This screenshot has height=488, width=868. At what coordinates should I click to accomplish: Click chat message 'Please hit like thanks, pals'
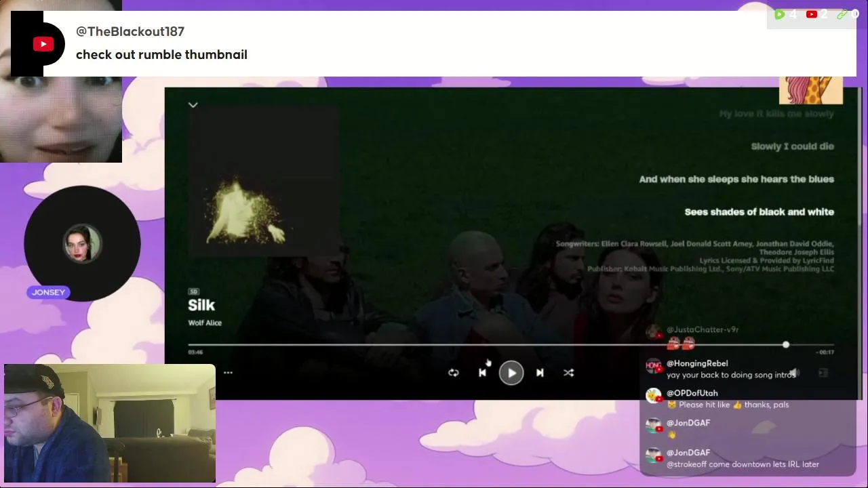(728, 405)
